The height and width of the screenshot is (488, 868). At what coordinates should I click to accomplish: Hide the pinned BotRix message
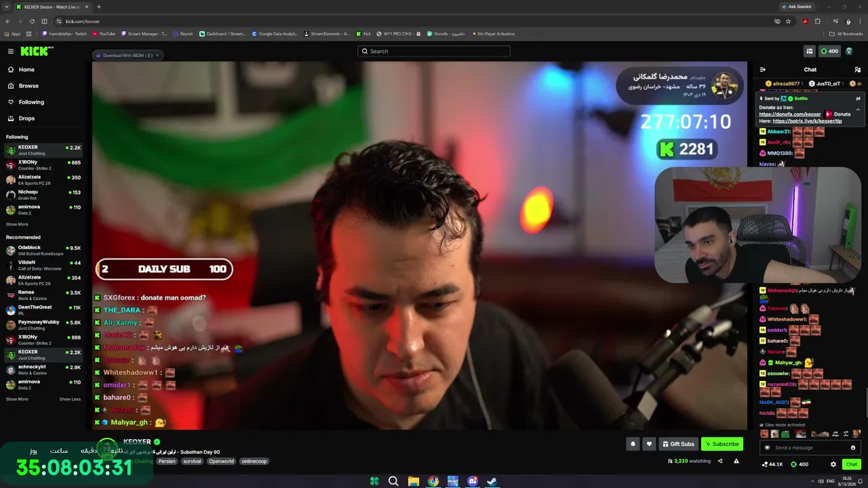click(858, 99)
